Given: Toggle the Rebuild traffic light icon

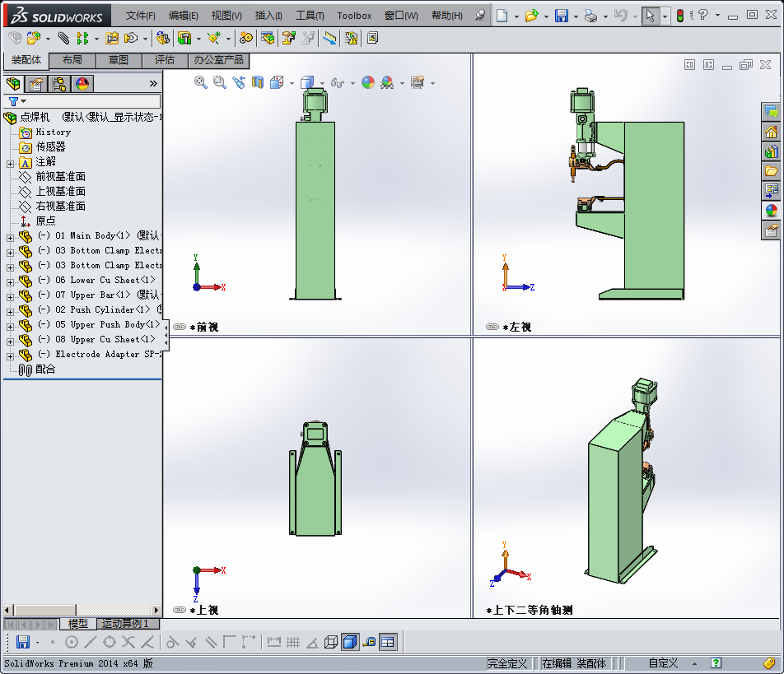Looking at the screenshot, I should (680, 16).
